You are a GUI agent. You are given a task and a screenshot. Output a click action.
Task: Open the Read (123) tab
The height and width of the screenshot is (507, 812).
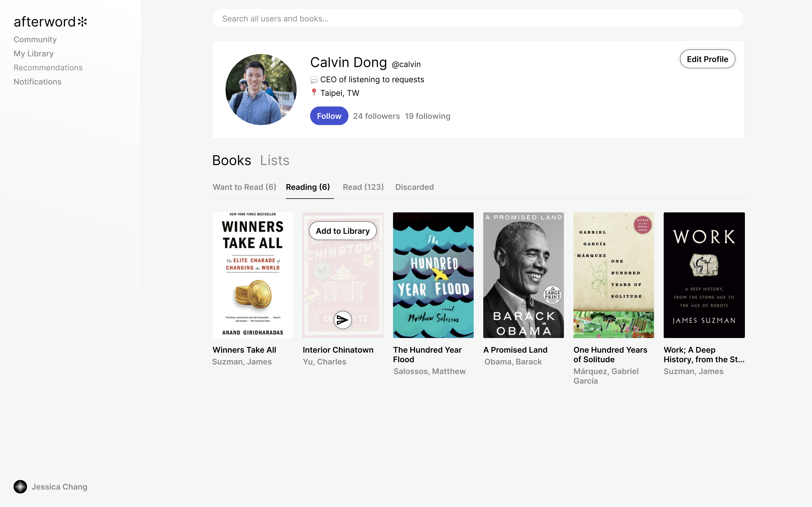(x=363, y=187)
